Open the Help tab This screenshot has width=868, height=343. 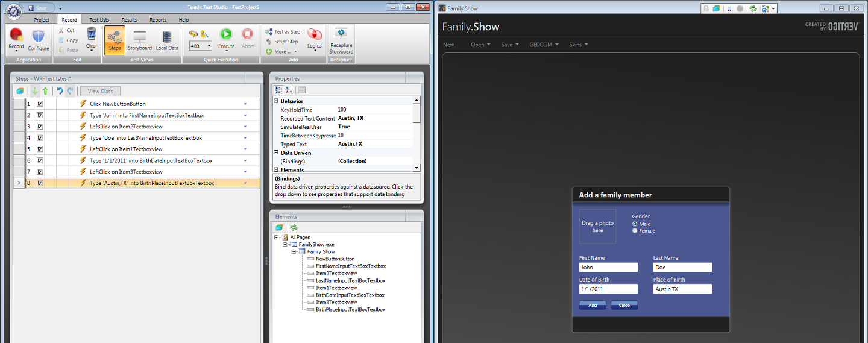(x=184, y=20)
